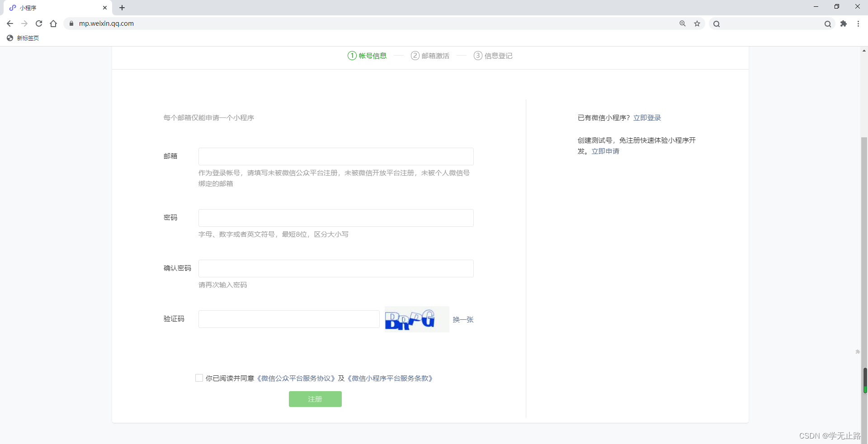868x444 pixels.
Task: Minimize the browser window
Action: click(x=816, y=6)
